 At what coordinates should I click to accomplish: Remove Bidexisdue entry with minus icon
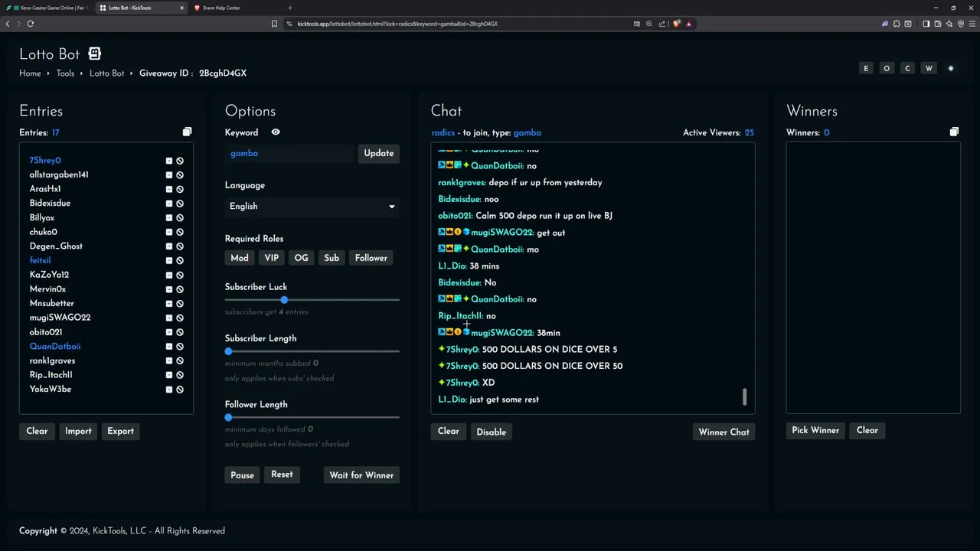tap(169, 204)
